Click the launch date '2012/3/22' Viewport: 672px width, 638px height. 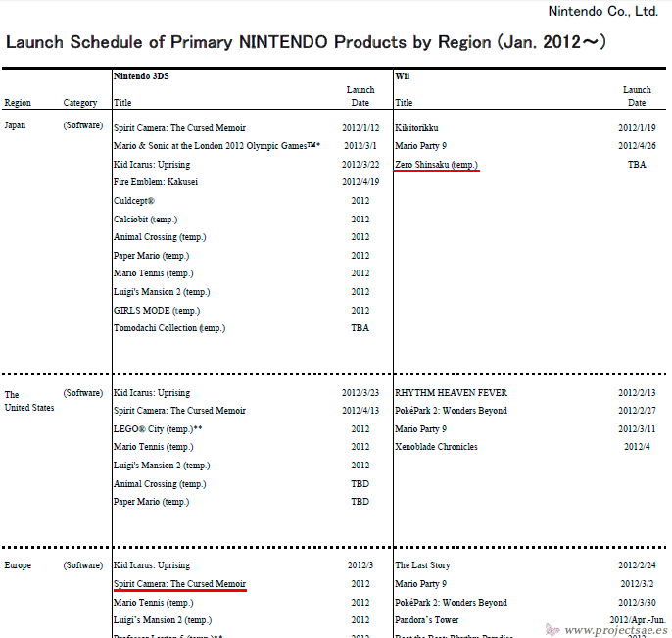pyautogui.click(x=360, y=165)
